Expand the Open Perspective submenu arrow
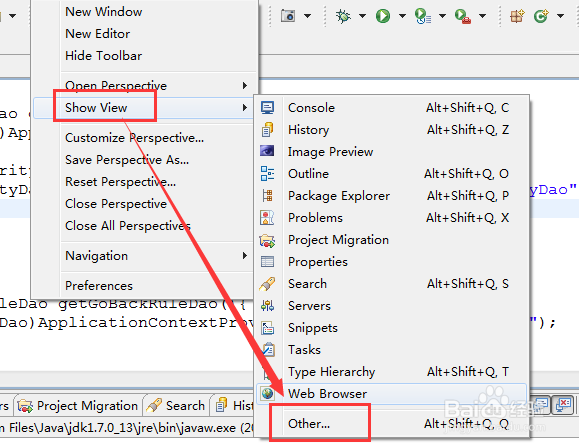Viewport: 579px width, 448px height. click(x=244, y=86)
